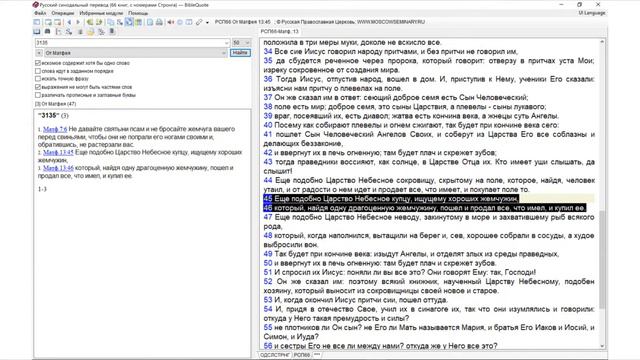The image size is (640, 360).
Task: Open the Матф.13:45 result link
Action: click(58, 152)
